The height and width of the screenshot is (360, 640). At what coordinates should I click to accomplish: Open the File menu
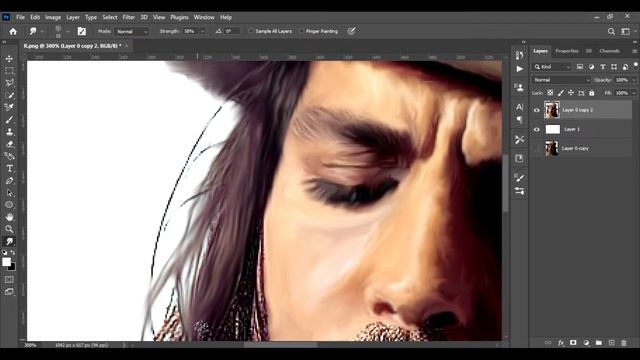point(20,17)
